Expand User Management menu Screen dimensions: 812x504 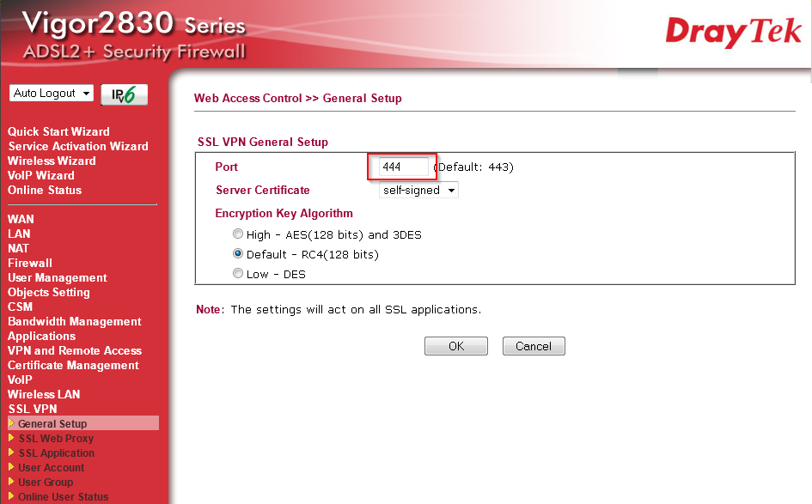[58, 277]
